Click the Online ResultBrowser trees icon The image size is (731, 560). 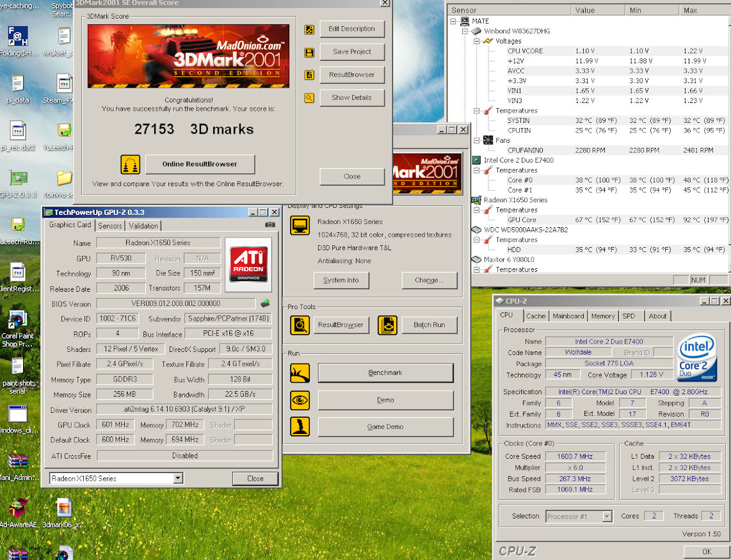tap(130, 164)
